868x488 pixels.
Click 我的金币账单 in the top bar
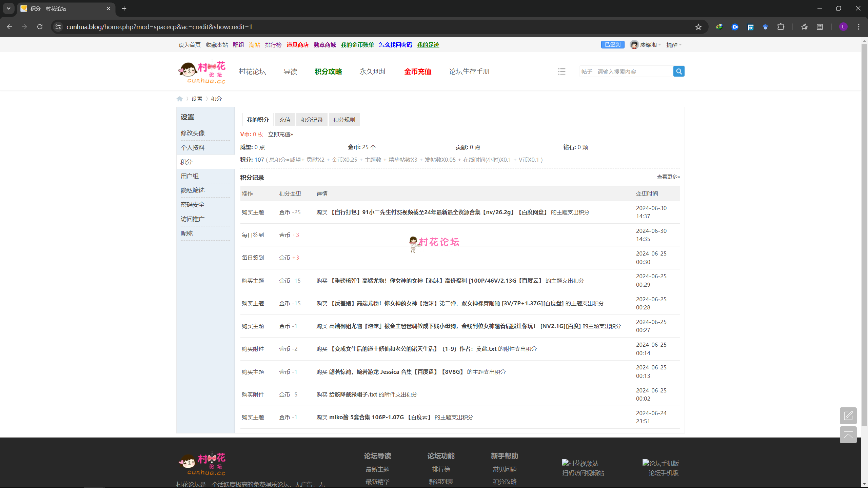tap(357, 45)
